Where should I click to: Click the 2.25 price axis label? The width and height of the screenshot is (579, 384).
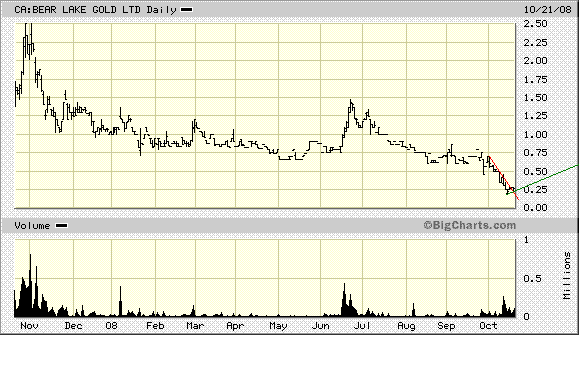[535, 42]
